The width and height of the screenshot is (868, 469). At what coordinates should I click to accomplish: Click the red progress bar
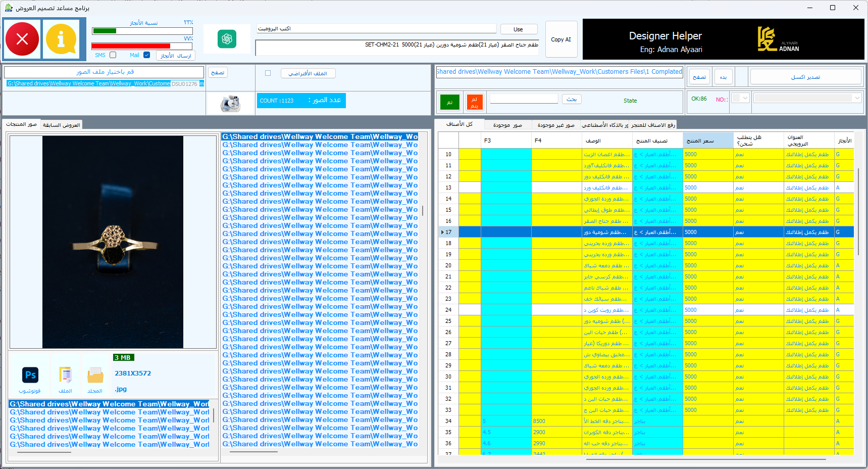142,46
